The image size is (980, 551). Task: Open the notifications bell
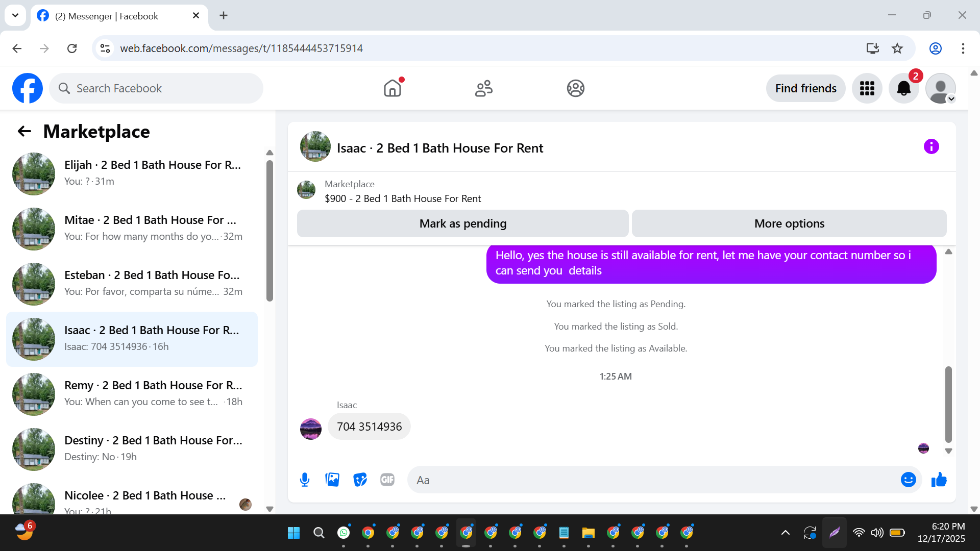click(x=903, y=89)
